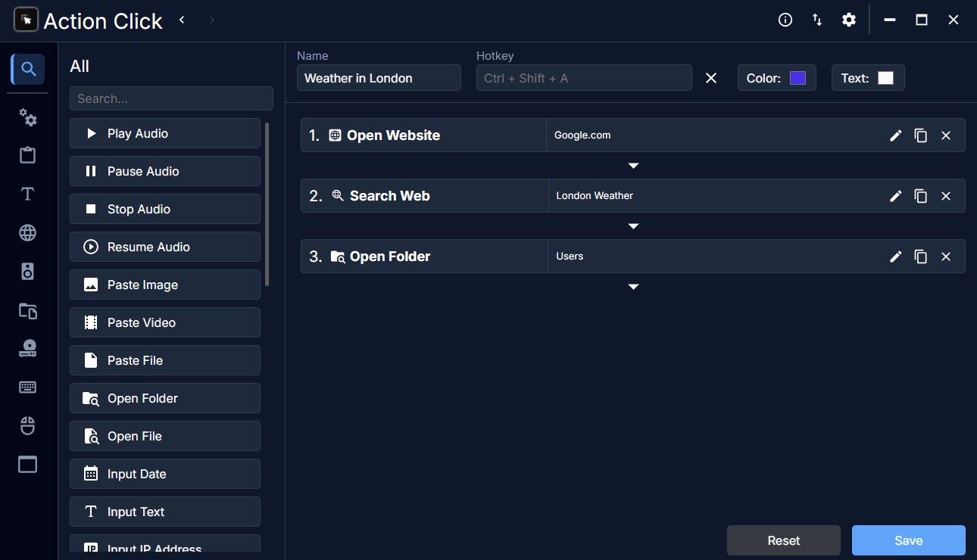Expand the arrow below Open Website step

[x=633, y=166]
